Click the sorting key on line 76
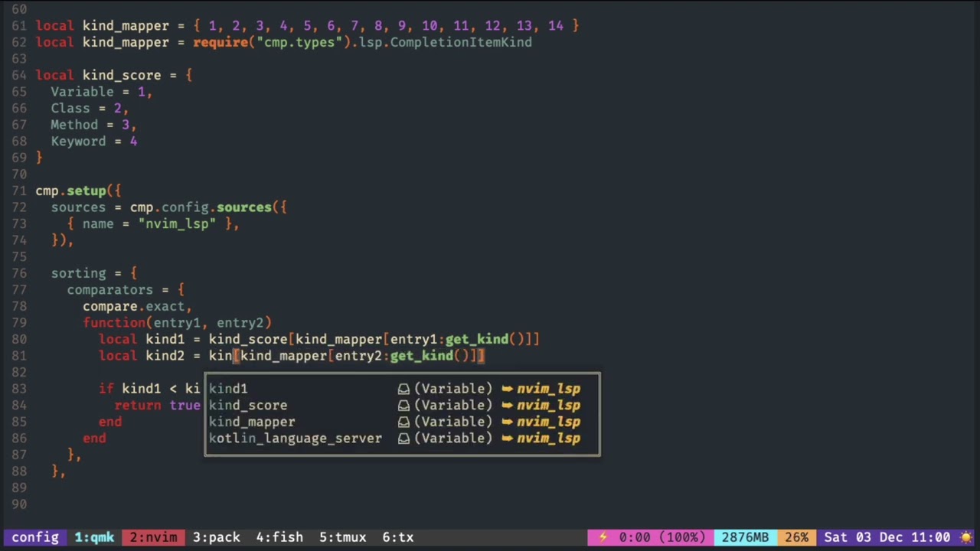This screenshot has width=980, height=551. coord(78,273)
